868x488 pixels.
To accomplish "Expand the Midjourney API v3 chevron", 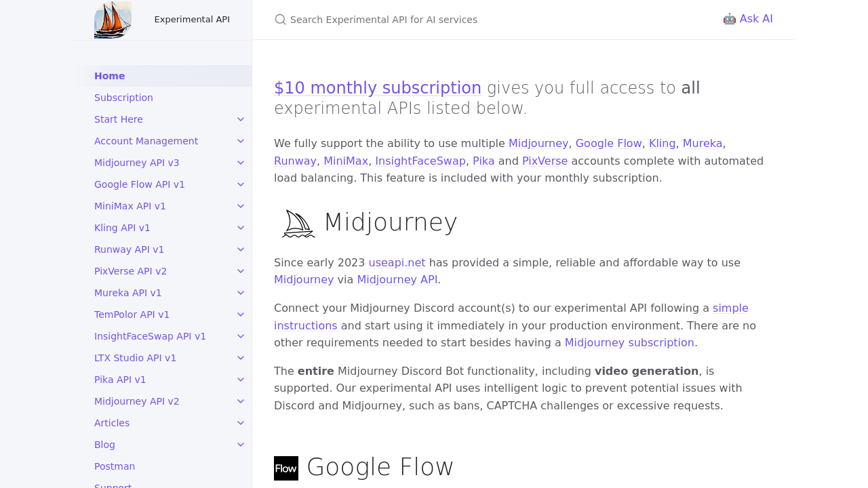I will [x=241, y=163].
